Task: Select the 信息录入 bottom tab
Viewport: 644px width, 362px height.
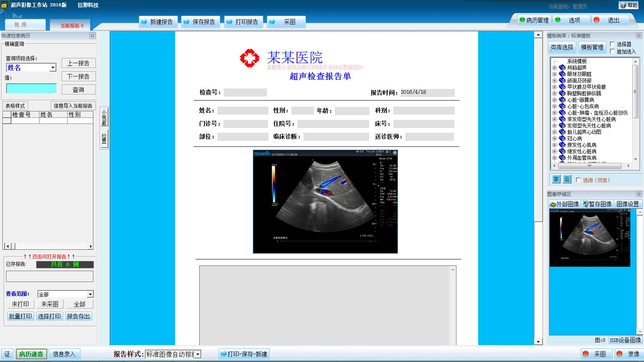Action: point(64,354)
